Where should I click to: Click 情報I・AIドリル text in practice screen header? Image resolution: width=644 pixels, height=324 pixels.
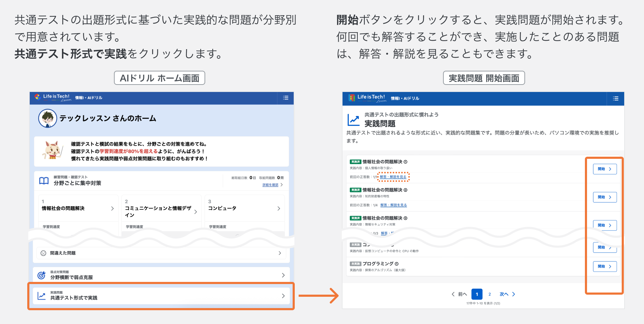pos(405,99)
